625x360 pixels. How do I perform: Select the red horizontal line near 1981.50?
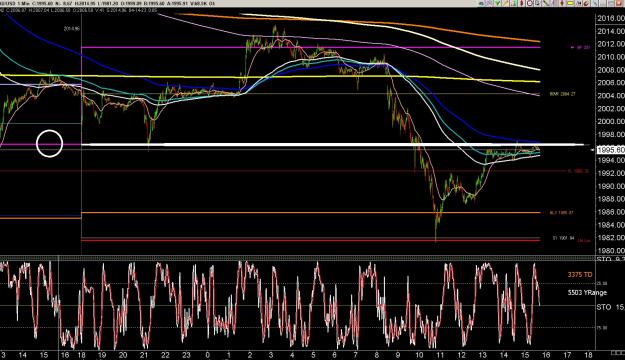pos(311,240)
